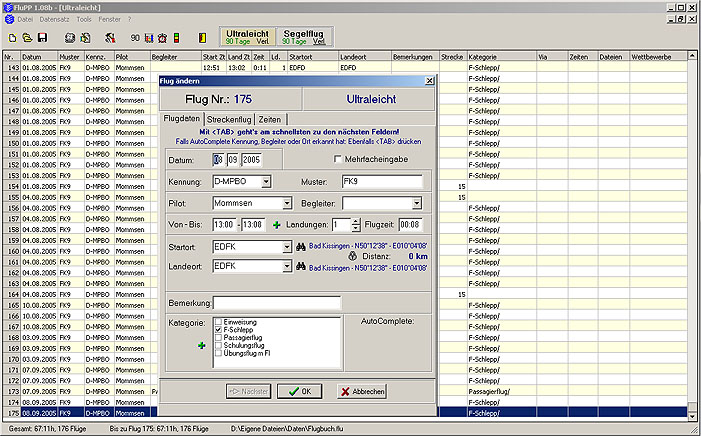Click the Datum column header
701x436 pixels.
pyautogui.click(x=39, y=57)
